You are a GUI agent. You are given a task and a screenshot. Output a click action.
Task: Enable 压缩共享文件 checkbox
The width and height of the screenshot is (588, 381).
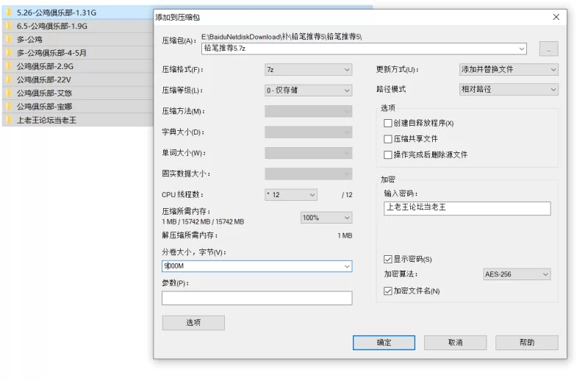coord(388,139)
